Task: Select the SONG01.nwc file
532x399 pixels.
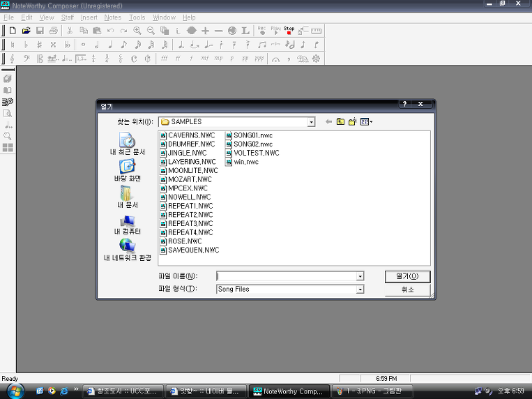Action: pos(249,135)
